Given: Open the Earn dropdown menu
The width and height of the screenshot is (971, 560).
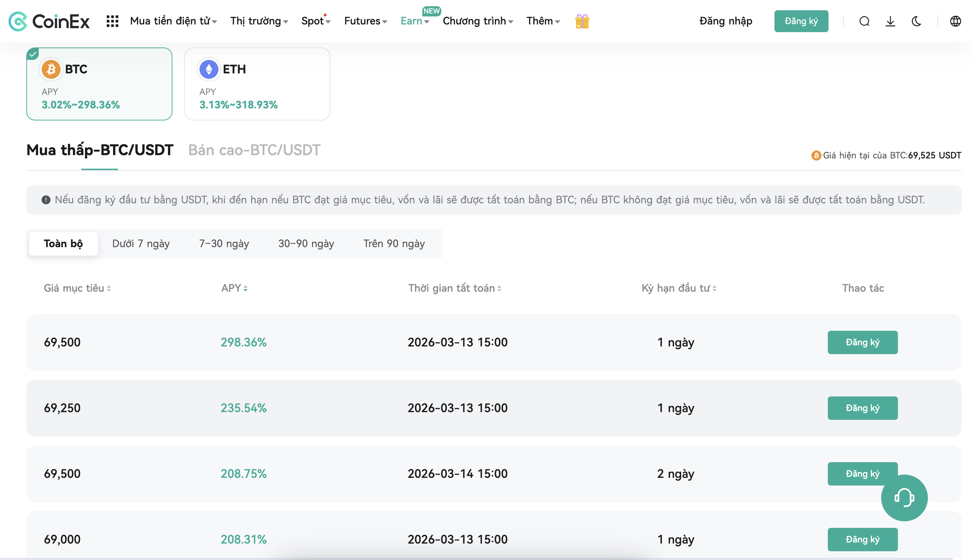Looking at the screenshot, I should [415, 21].
